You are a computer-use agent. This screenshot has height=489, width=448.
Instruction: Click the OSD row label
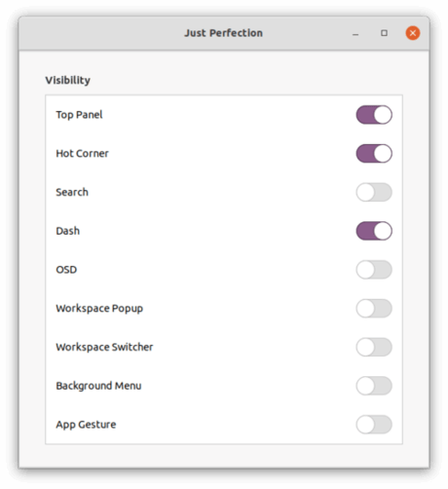coord(66,270)
